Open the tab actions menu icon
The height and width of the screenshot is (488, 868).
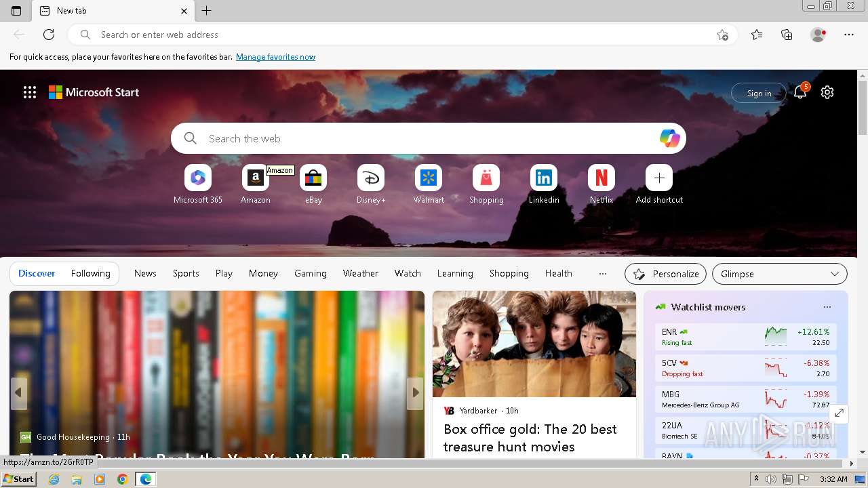tap(16, 11)
